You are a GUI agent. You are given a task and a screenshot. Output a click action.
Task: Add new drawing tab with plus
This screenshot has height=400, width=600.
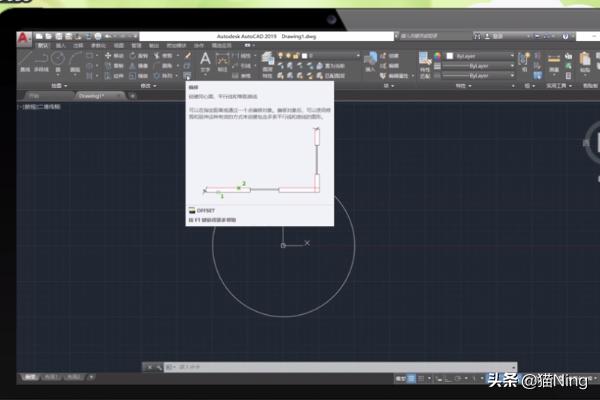(132, 96)
